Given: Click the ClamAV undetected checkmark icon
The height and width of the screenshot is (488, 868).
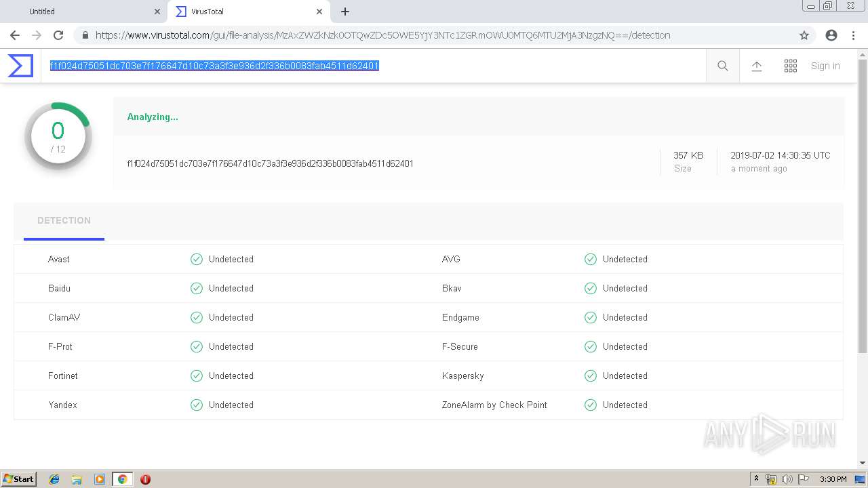Looking at the screenshot, I should 197,317.
